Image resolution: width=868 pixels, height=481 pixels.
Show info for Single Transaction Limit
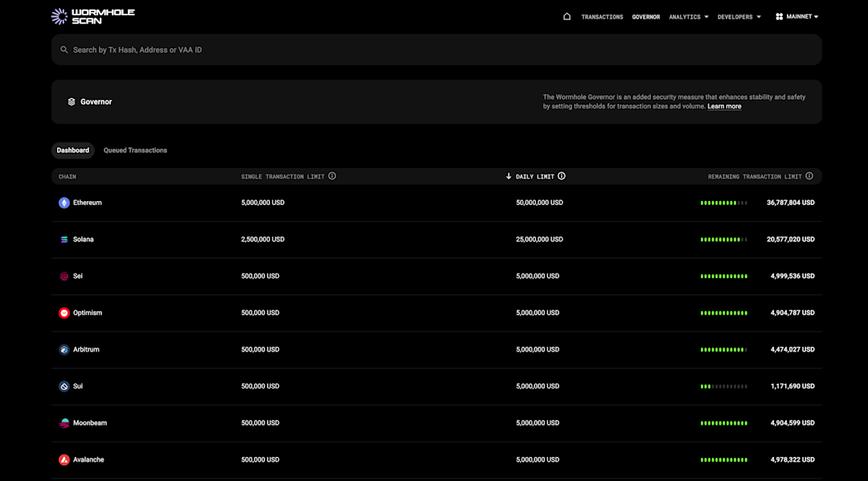tap(332, 176)
